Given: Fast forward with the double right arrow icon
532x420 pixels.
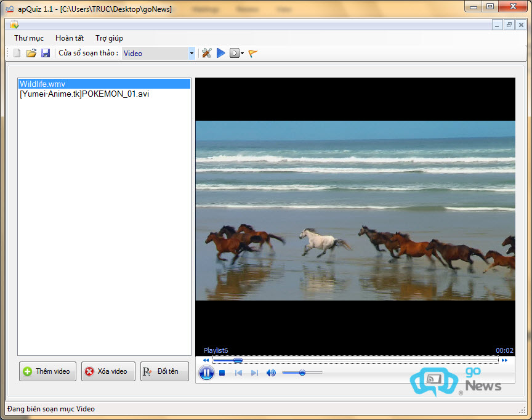Looking at the screenshot, I should click(504, 360).
